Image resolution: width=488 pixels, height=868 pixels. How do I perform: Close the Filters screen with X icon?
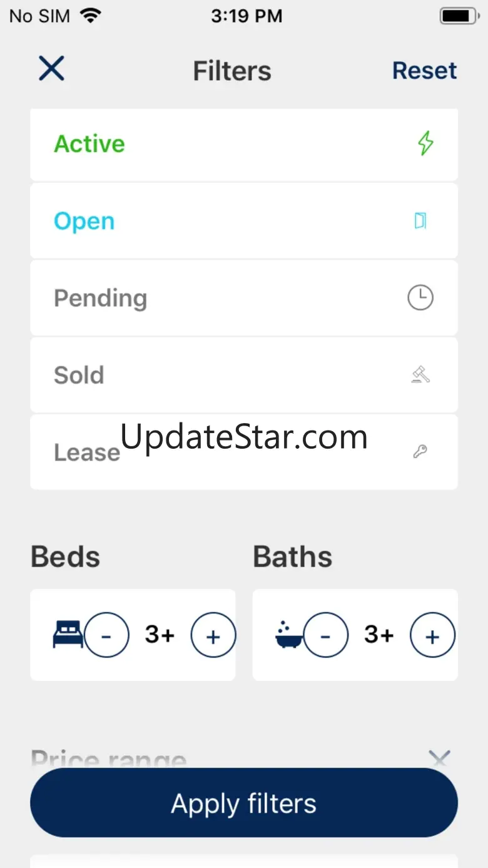click(51, 68)
